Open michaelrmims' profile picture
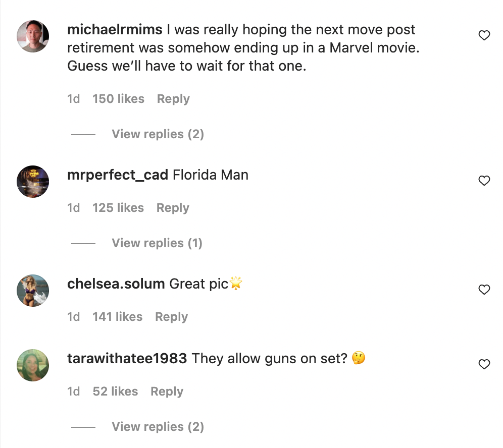 [x=32, y=36]
